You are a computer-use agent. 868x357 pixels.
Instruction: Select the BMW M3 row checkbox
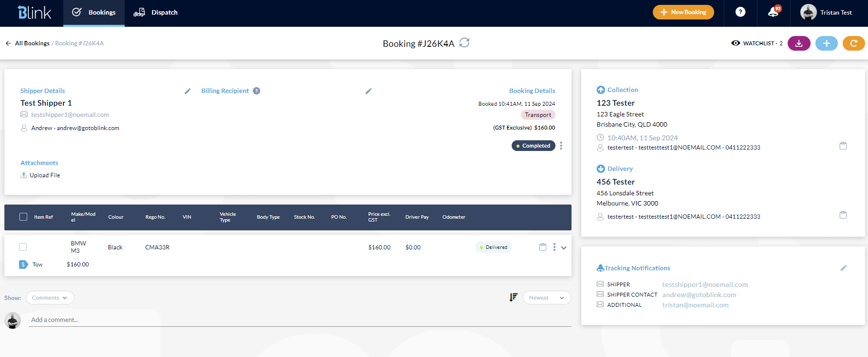(23, 247)
